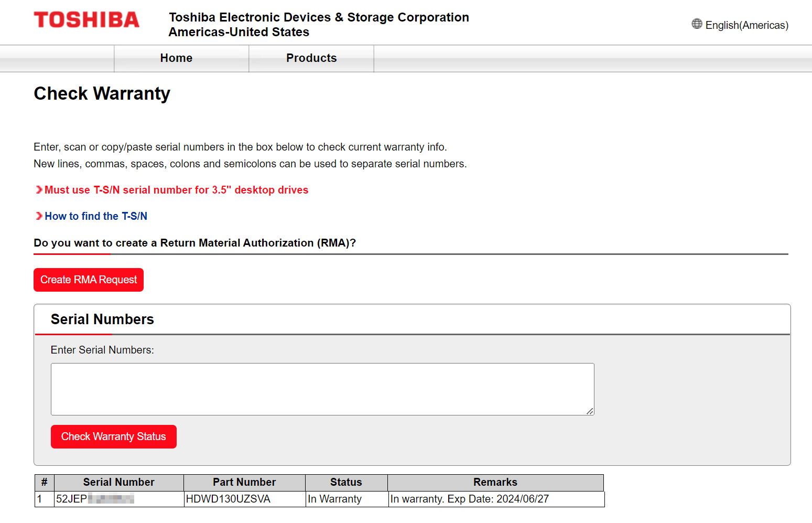This screenshot has height=523, width=812.
Task: Click Create RMA Request button
Action: [89, 280]
